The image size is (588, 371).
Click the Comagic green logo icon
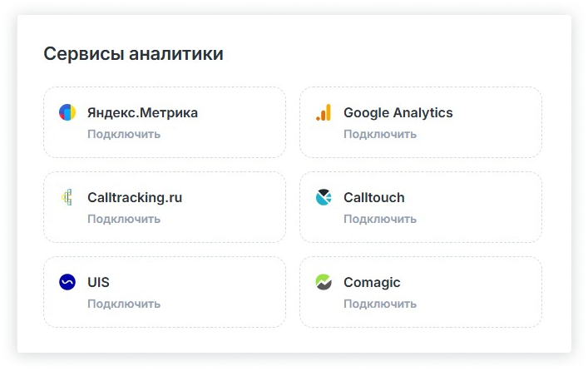pos(324,282)
